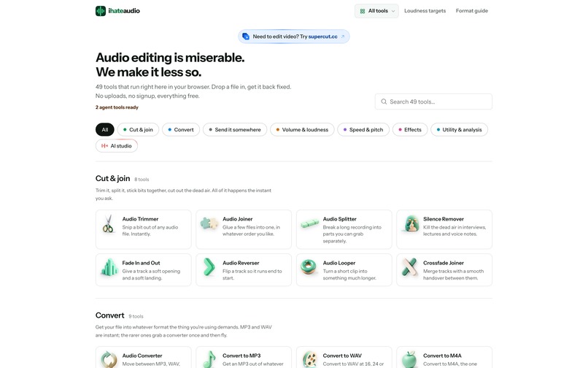Click the chevron icon on Audio Reverser
Screen dimensions: 588x368
209,267
